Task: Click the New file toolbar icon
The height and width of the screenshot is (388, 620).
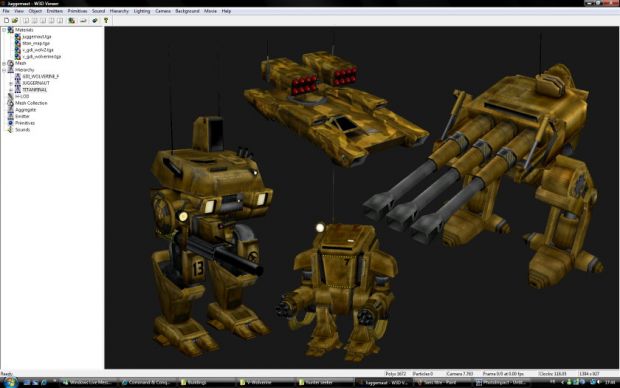Action: coord(6,20)
